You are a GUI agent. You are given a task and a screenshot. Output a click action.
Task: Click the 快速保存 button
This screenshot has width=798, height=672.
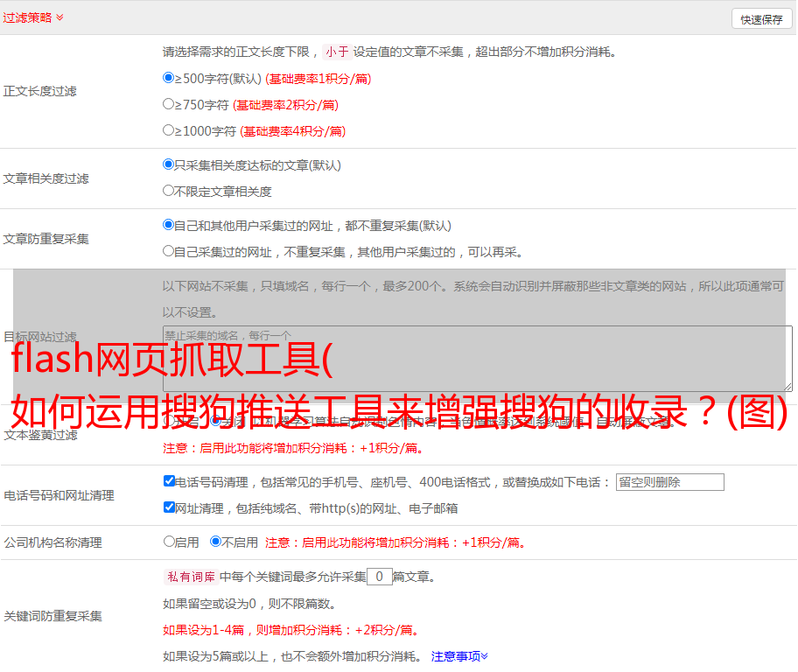coord(761,19)
